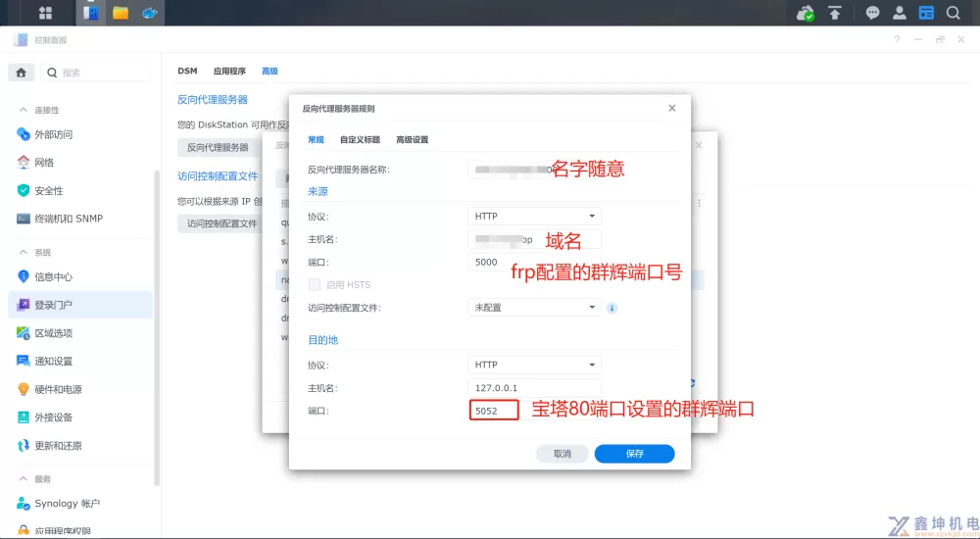Switch to General tab in rule dialog

coord(316,140)
